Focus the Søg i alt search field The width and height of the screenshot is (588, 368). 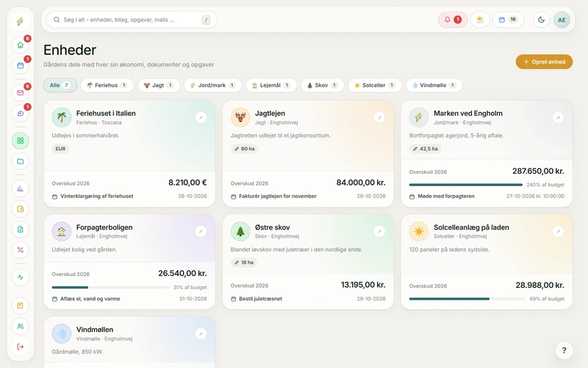click(x=132, y=20)
